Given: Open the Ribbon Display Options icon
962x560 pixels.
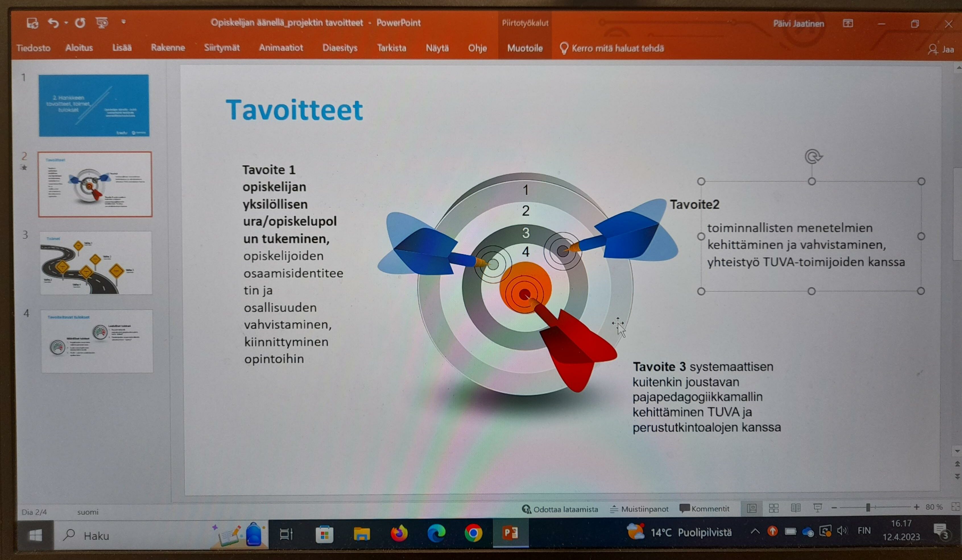Looking at the screenshot, I should [x=848, y=23].
